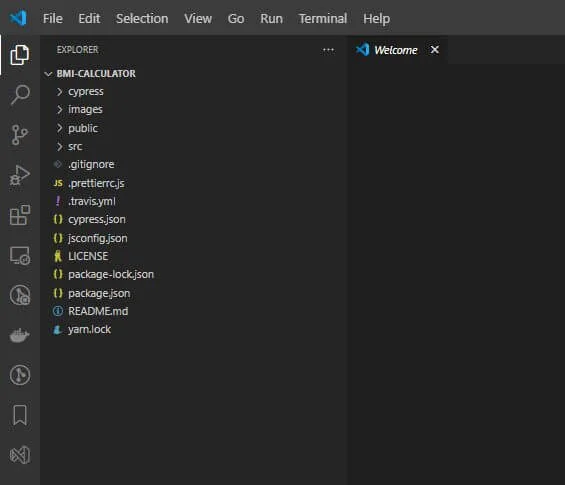The height and width of the screenshot is (485, 565).
Task: Open the Docker view in activity bar
Action: (19, 335)
